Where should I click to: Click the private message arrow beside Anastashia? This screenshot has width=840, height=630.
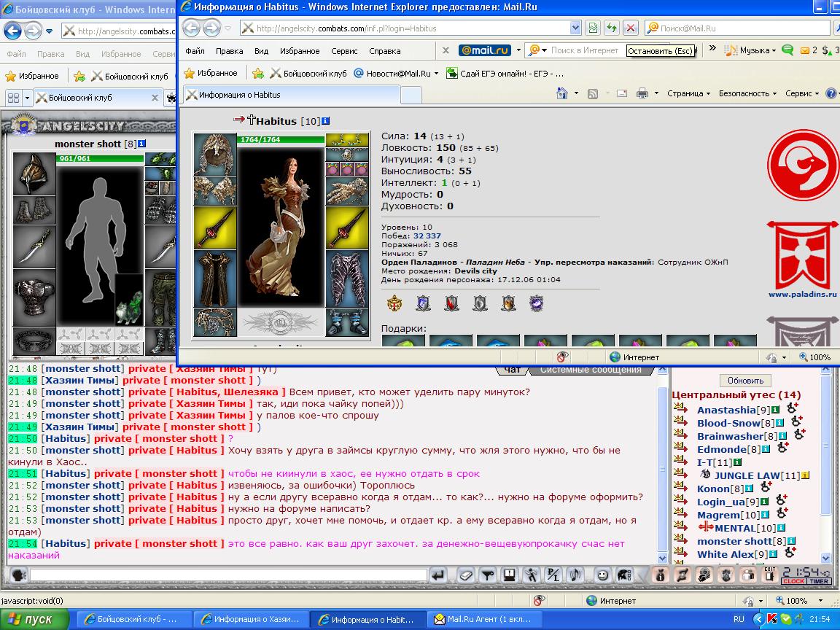click(680, 408)
